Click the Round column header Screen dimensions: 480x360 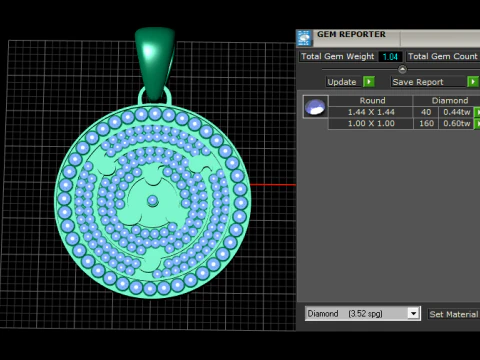(x=371, y=101)
